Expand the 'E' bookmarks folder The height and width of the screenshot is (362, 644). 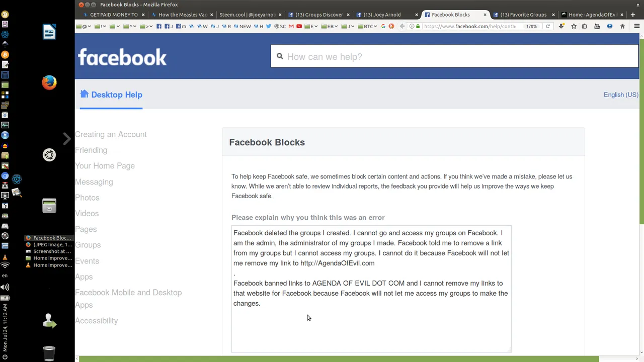[311, 26]
